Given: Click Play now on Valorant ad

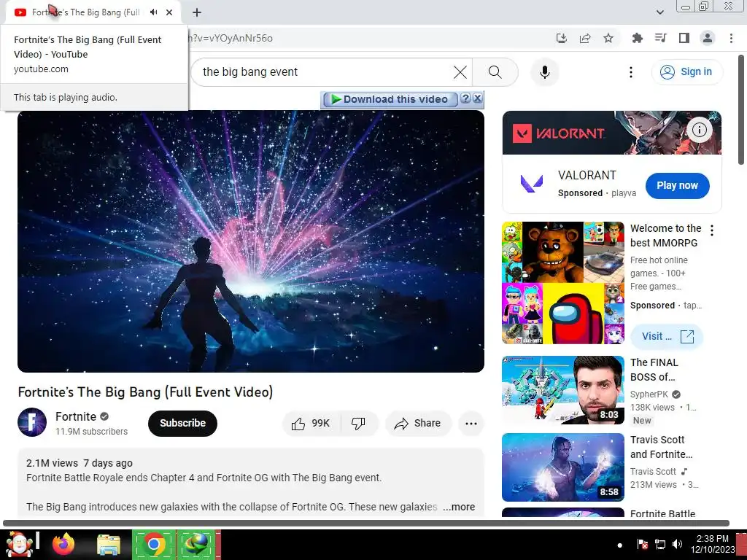Looking at the screenshot, I should click(x=677, y=186).
